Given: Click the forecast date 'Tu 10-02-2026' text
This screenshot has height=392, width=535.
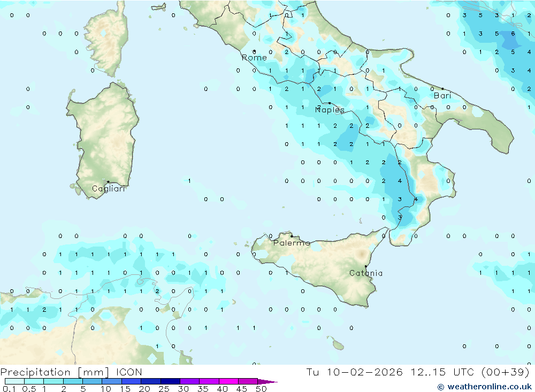Looking at the screenshot, I should click(x=354, y=372).
